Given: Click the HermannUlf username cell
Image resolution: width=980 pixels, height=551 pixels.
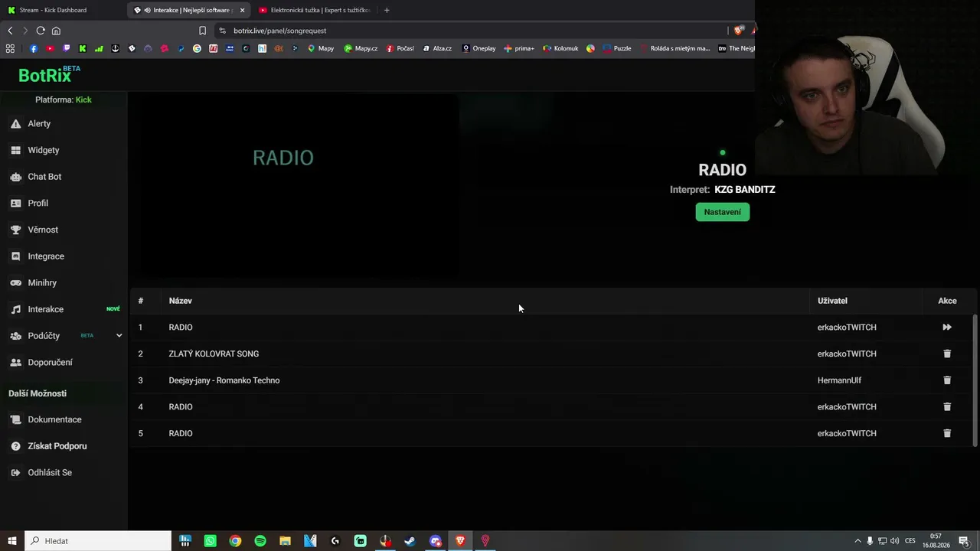Looking at the screenshot, I should coord(839,380).
